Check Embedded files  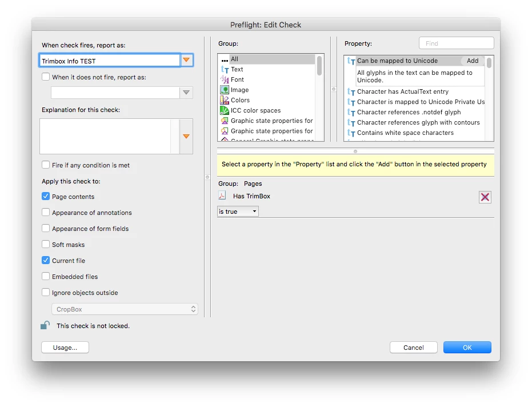(x=46, y=276)
